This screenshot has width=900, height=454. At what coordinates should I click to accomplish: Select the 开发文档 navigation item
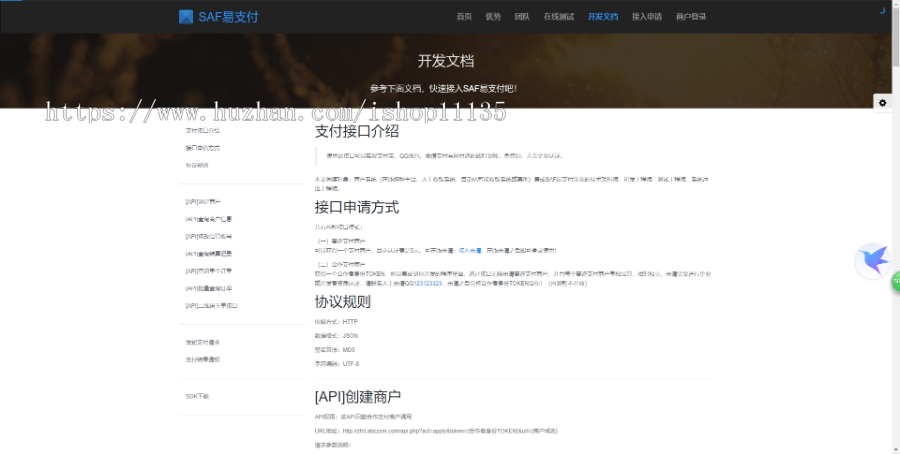click(603, 17)
